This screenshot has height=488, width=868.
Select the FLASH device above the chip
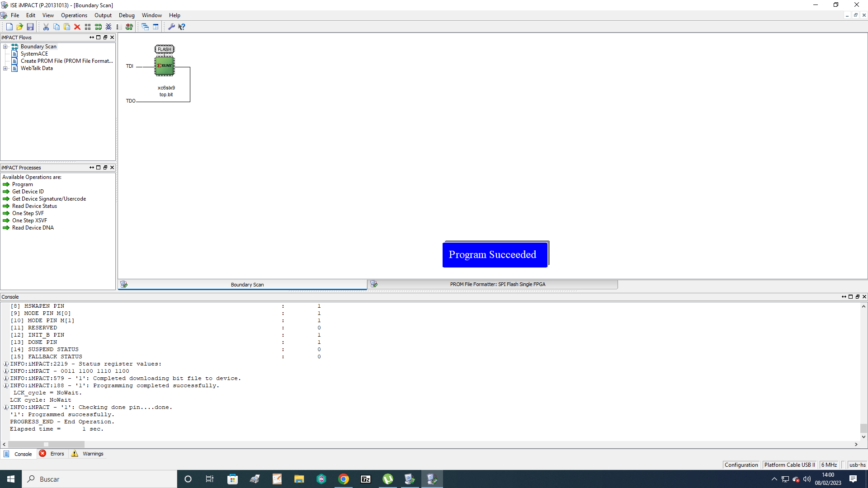pyautogui.click(x=165, y=49)
